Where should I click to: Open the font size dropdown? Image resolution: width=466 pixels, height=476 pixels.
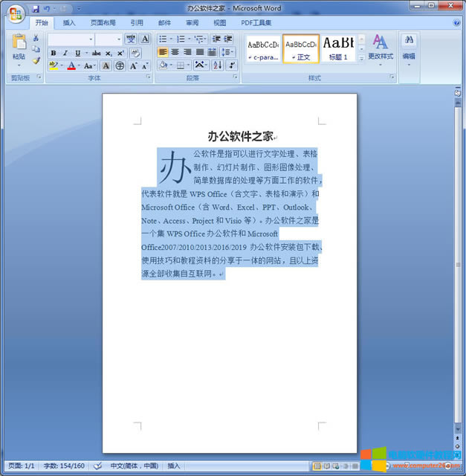[x=118, y=39]
